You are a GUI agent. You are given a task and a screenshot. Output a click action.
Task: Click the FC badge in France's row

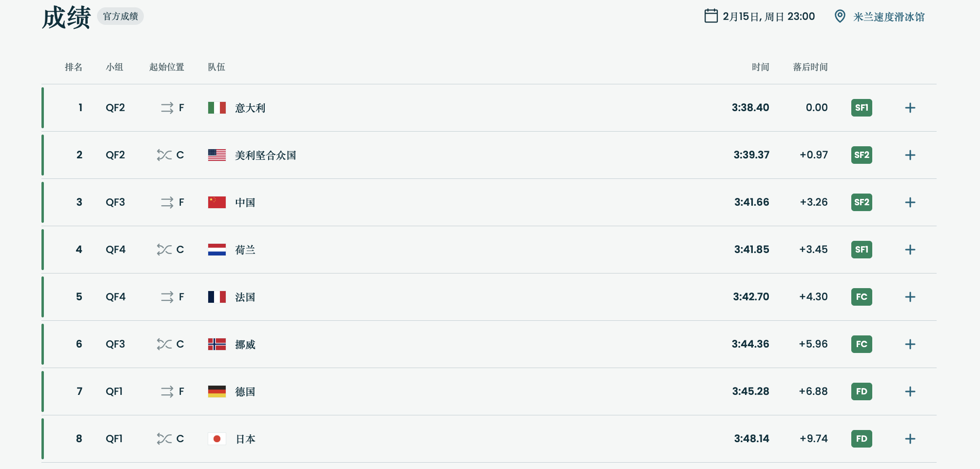coord(862,297)
